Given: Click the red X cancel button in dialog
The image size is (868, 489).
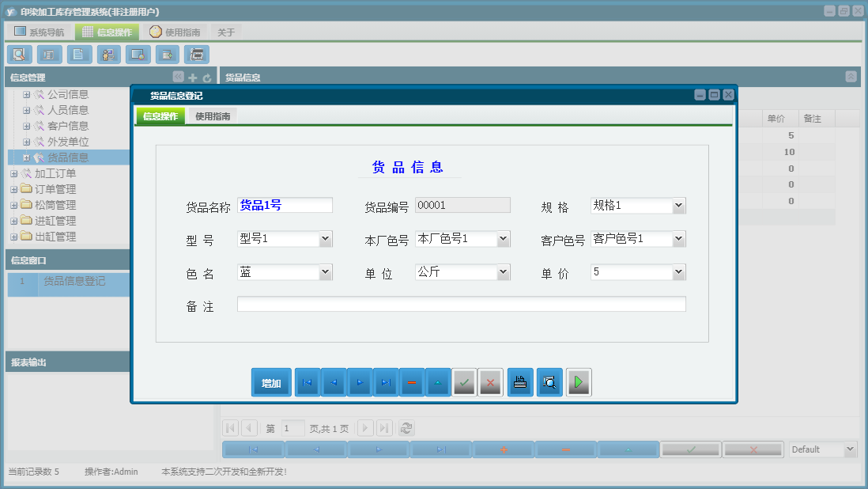Looking at the screenshot, I should pyautogui.click(x=490, y=382).
